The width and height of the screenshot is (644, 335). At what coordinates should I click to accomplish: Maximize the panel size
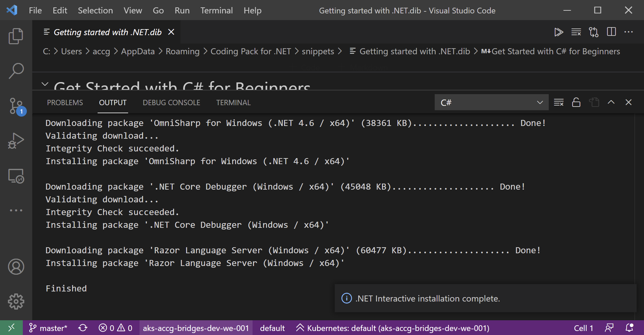(x=611, y=103)
